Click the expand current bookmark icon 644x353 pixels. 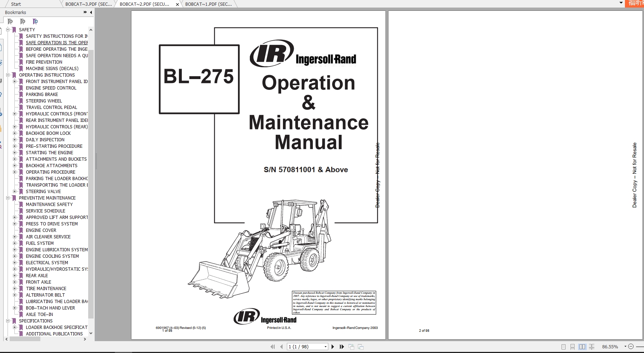tap(35, 22)
